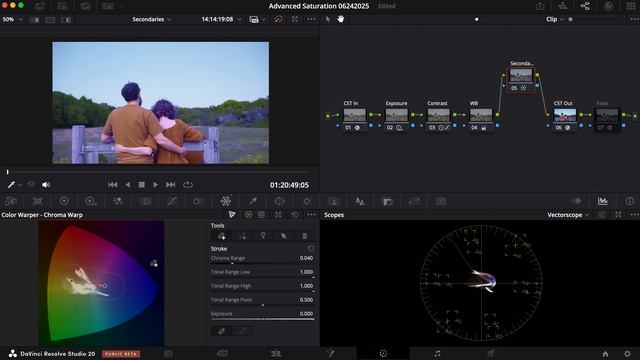Toggle the Scopes panel button
The height and width of the screenshot is (360, 640).
602,201
